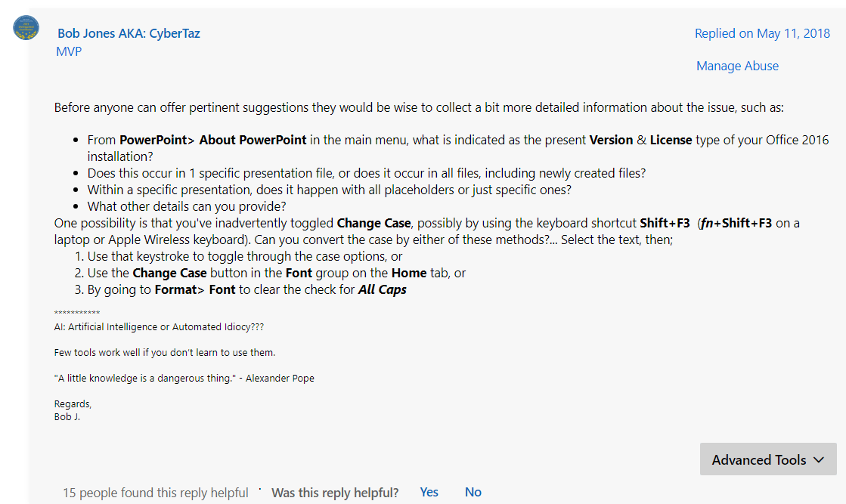Viewport: 846px width, 504px height.
Task: Click Bob Jones's MVP badge avatar
Action: pos(26,27)
